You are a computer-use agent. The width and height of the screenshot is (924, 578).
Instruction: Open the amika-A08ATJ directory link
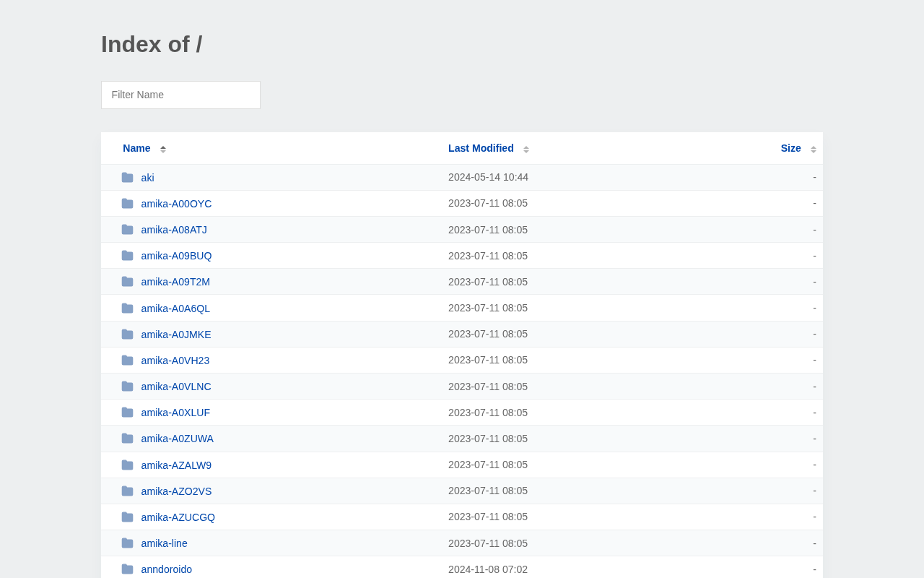174,230
